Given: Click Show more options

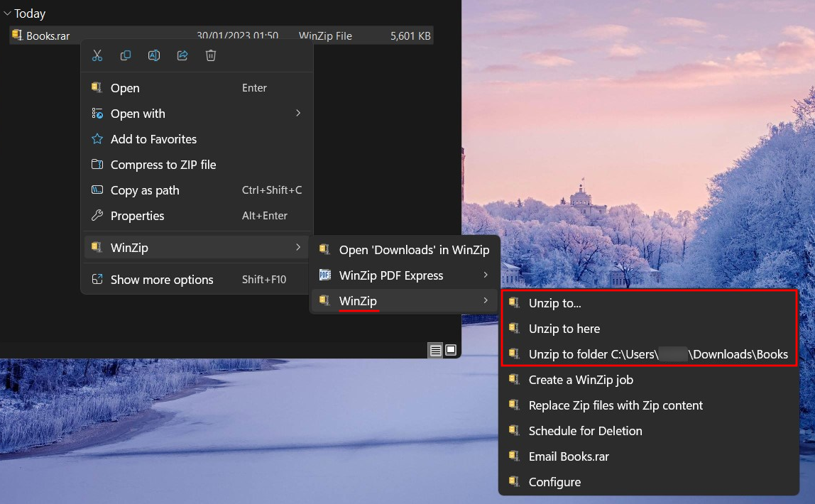Looking at the screenshot, I should (x=161, y=280).
